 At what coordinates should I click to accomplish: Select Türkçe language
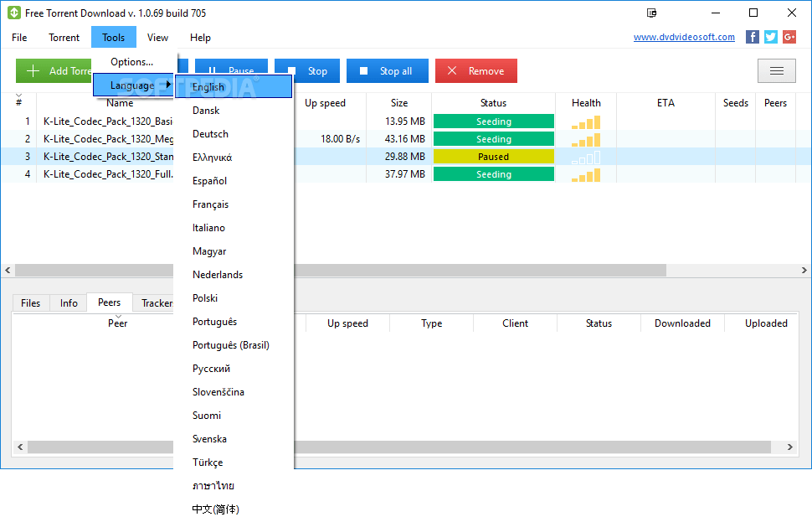[x=234, y=463]
